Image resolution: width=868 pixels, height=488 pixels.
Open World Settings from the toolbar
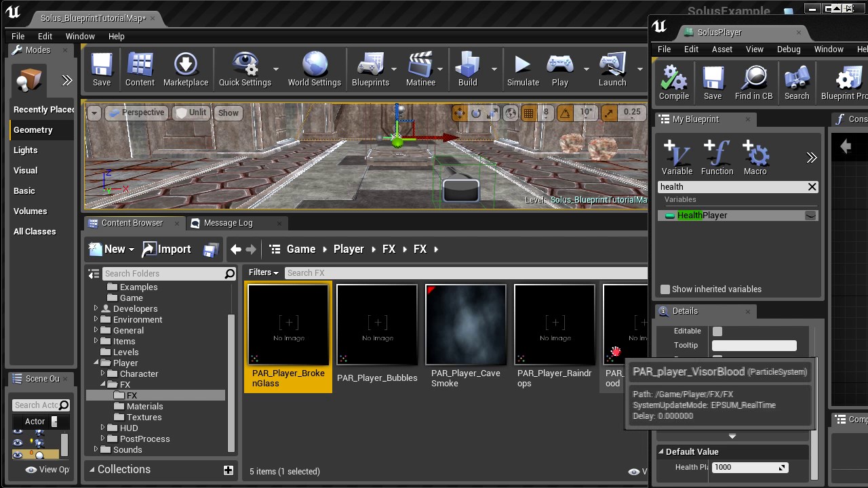coord(315,69)
